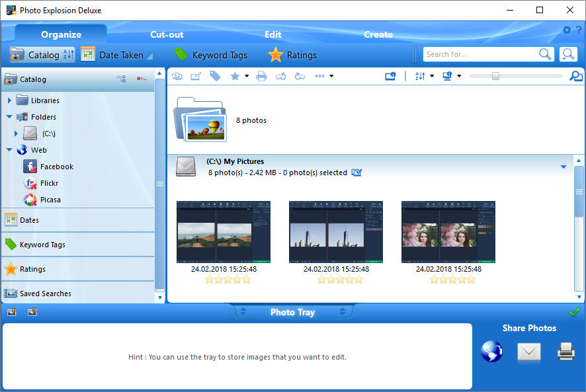
Task: Open the Keyword Tags filter button
Action: [x=211, y=55]
